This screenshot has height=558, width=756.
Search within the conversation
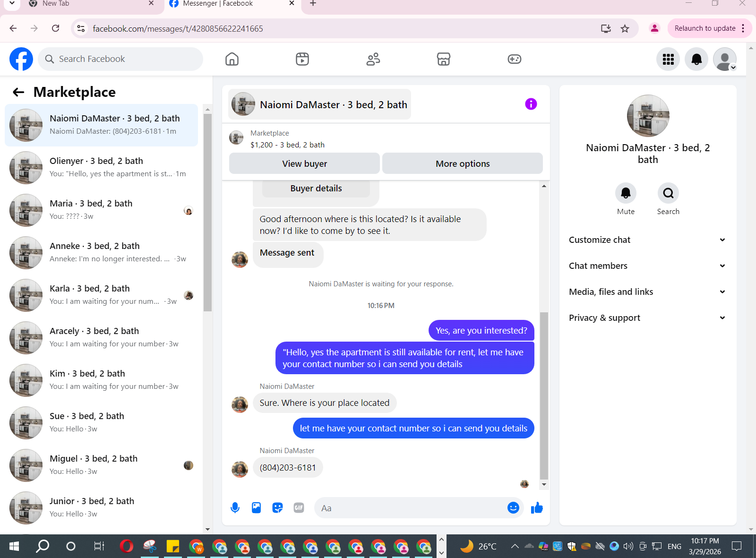tap(668, 193)
